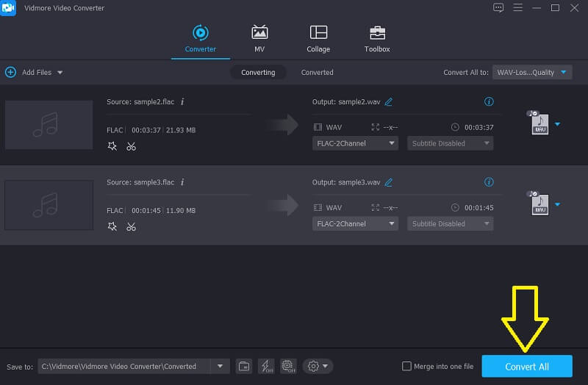Click the Save to path field
This screenshot has height=385, width=588.
124,366
